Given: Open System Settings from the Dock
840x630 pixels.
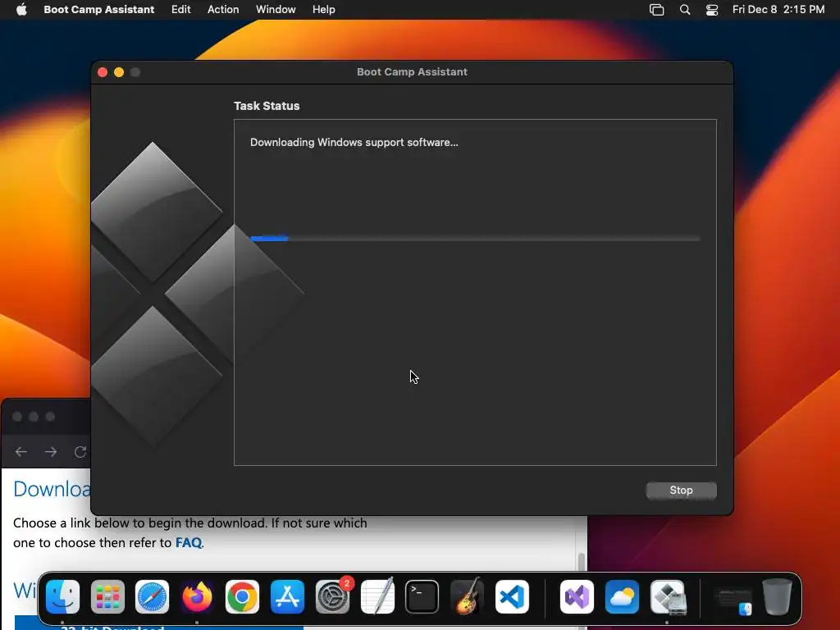Looking at the screenshot, I should 332,596.
